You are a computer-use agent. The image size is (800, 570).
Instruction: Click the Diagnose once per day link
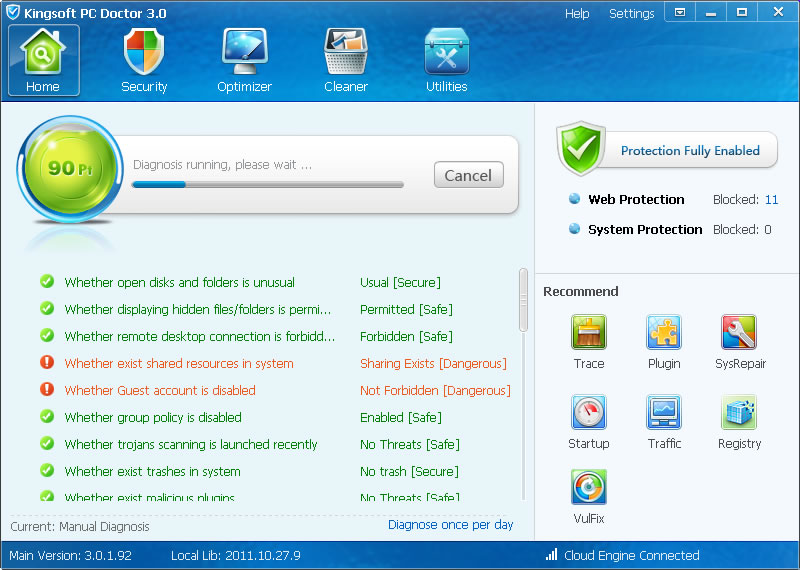(451, 525)
